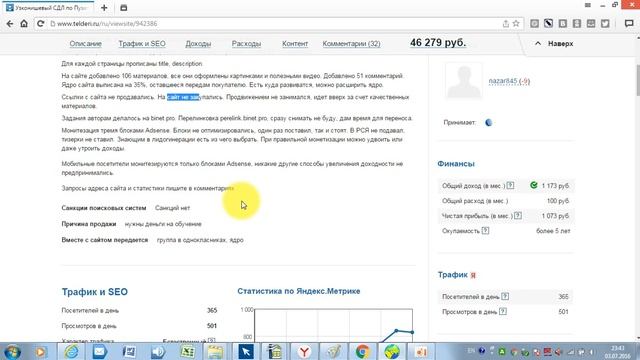
Task: Click help icon beside sidebar Посетителей в день
Action: click(505, 296)
